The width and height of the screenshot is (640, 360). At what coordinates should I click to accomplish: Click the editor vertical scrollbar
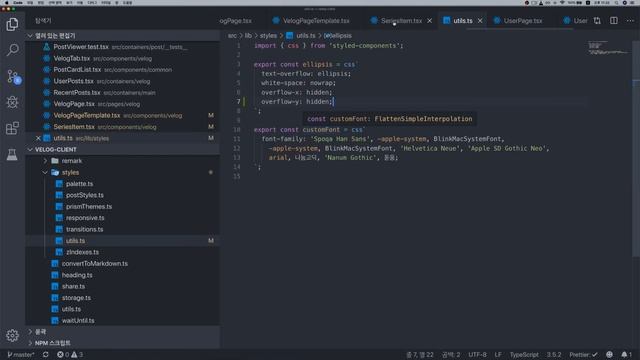coord(636,149)
